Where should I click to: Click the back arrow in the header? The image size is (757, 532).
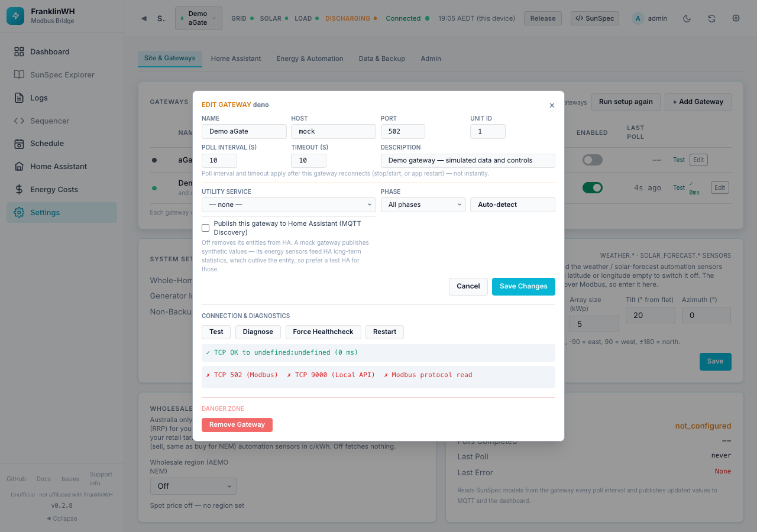[144, 18]
